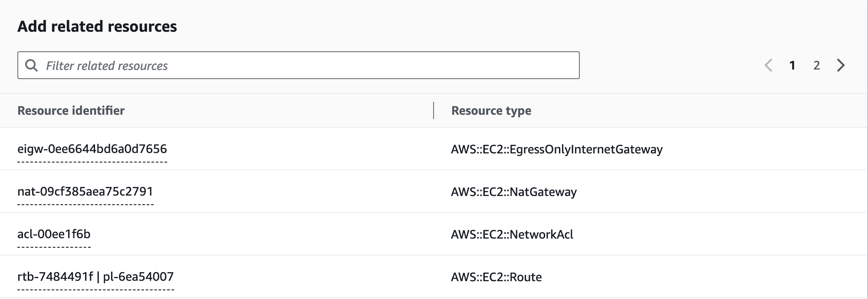Go to the next page using right chevron

[841, 66]
